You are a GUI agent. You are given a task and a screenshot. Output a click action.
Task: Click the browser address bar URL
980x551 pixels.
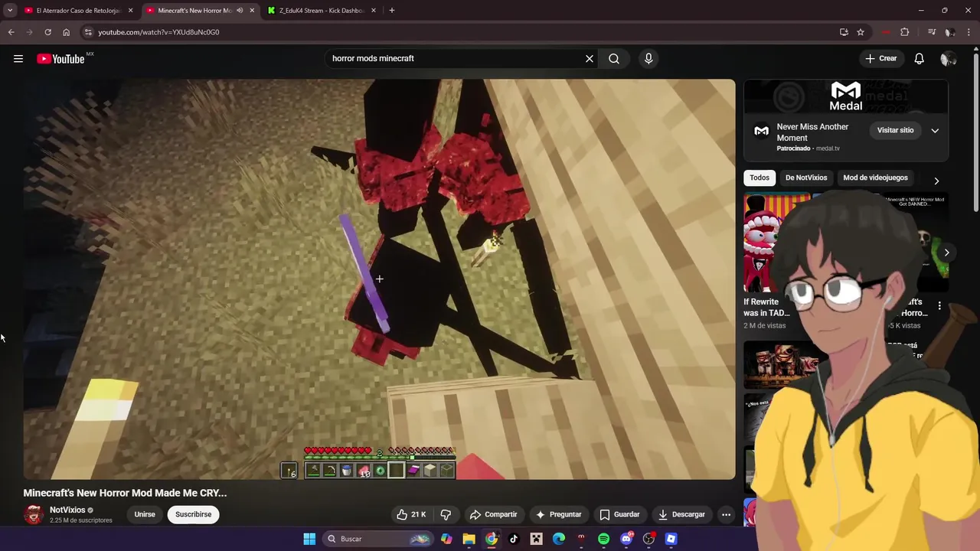[158, 32]
